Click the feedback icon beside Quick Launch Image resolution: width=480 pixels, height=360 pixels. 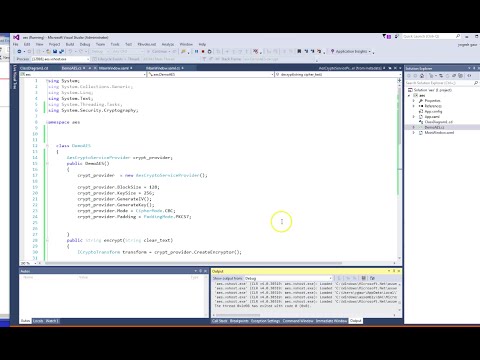(x=397, y=36)
